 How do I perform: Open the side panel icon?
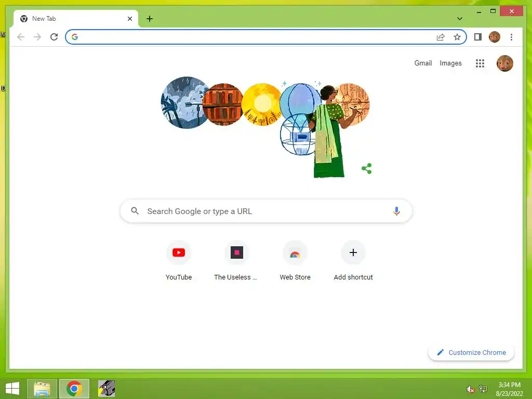click(478, 37)
